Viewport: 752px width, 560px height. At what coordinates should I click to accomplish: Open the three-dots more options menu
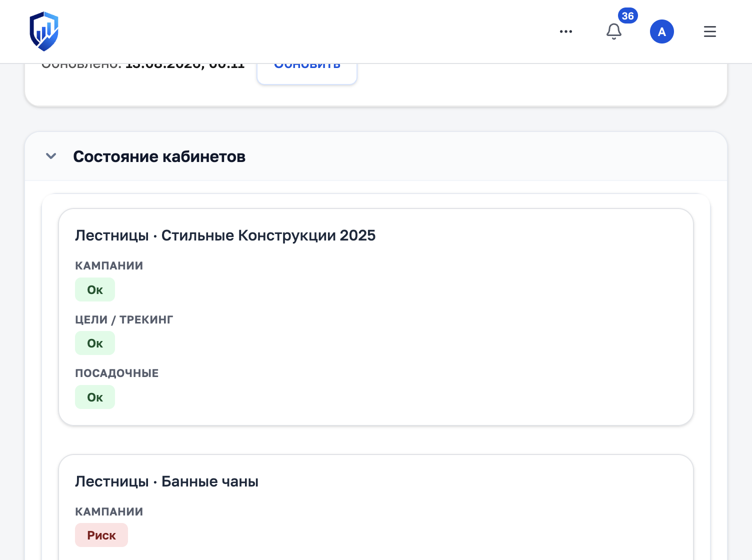point(566,31)
